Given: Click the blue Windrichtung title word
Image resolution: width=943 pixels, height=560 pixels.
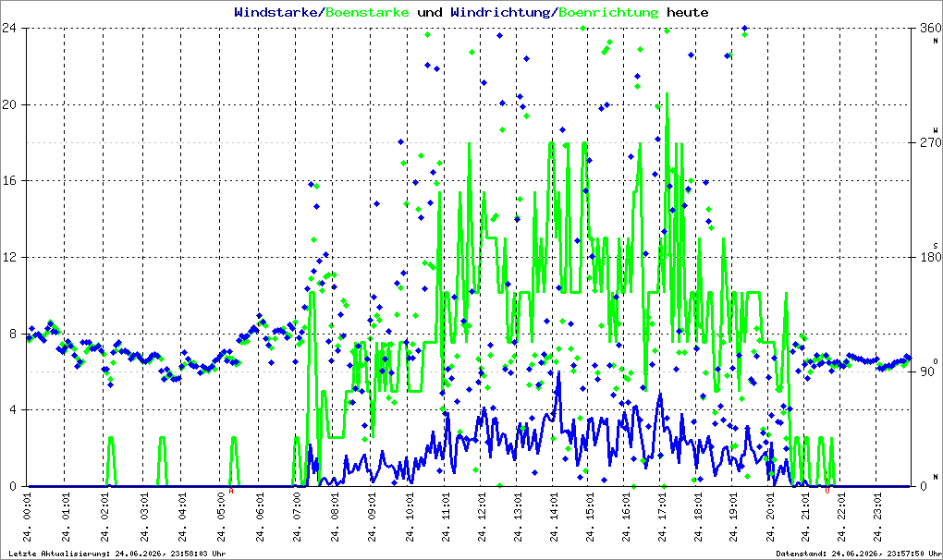Looking at the screenshot, I should [x=501, y=12].
